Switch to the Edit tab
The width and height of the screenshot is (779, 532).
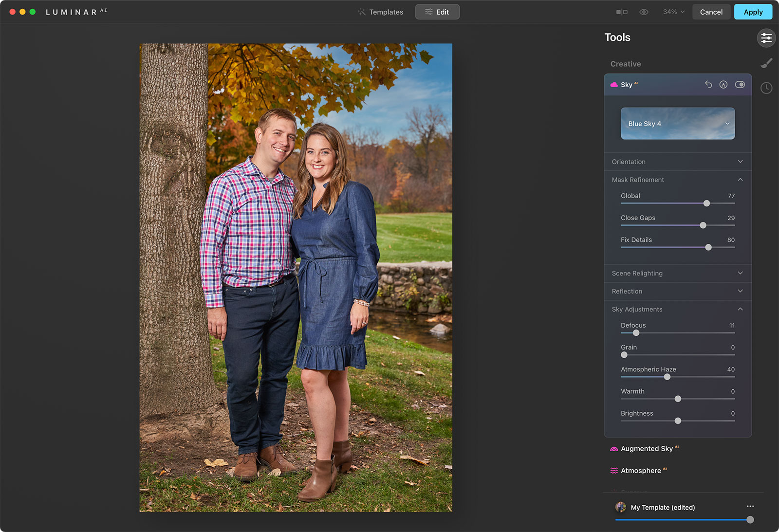(x=437, y=12)
